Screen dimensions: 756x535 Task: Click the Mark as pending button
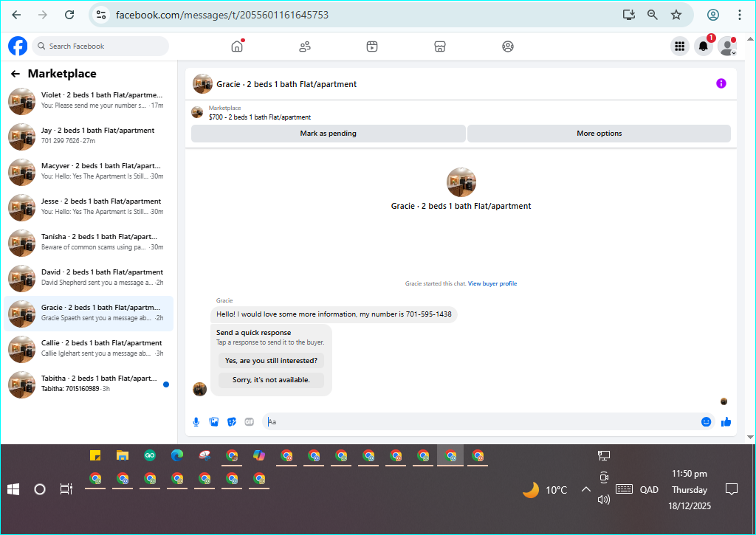point(329,134)
